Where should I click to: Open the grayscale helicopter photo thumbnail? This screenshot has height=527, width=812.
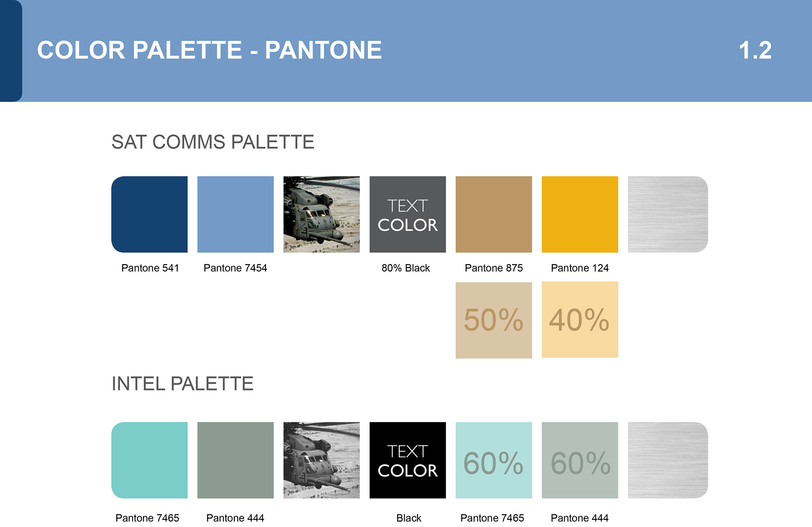tap(321, 460)
